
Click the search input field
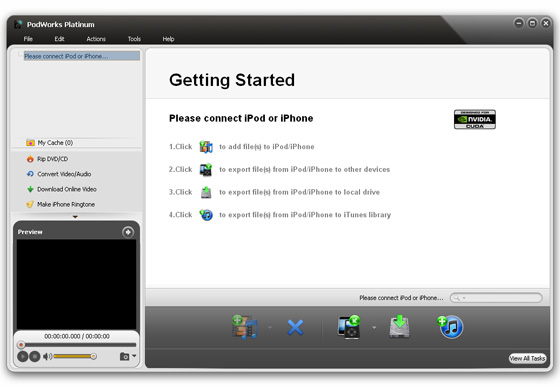pyautogui.click(x=496, y=297)
